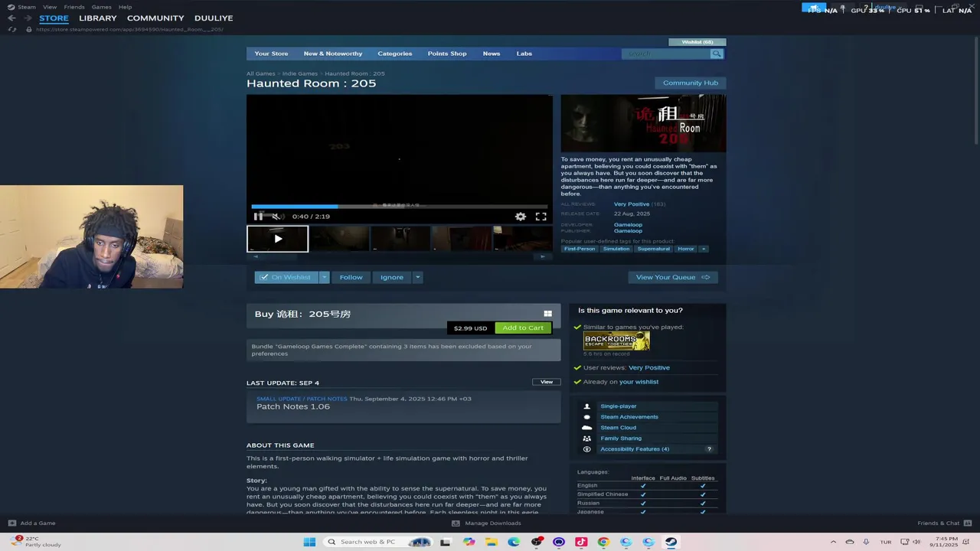Switch to the LIBRARY tab

(x=98, y=18)
